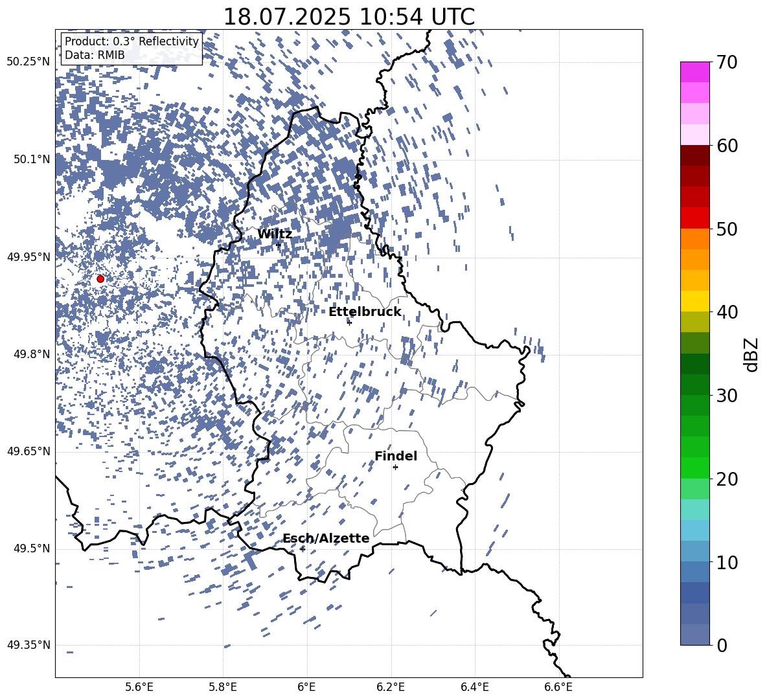Click 'Product: 0.3° Reflectivity' legend text

click(x=132, y=41)
